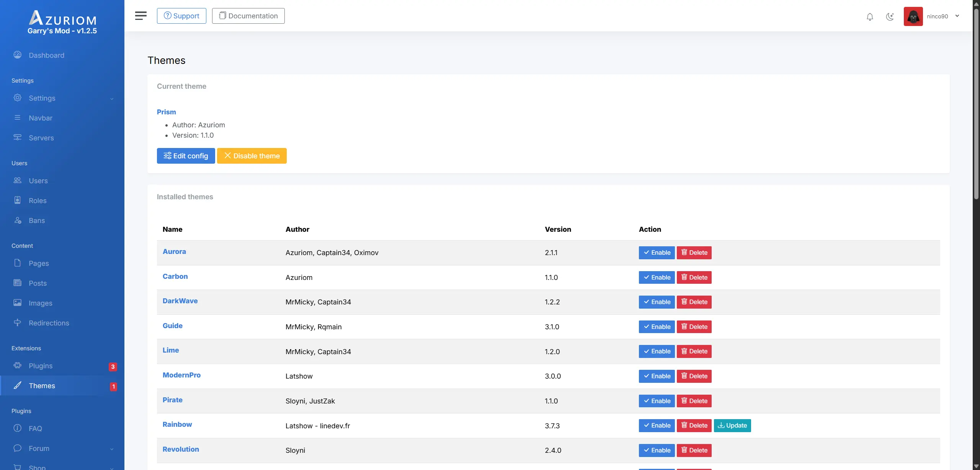Viewport: 980px width, 470px height.
Task: Delete the DarkWave theme
Action: tap(694, 302)
